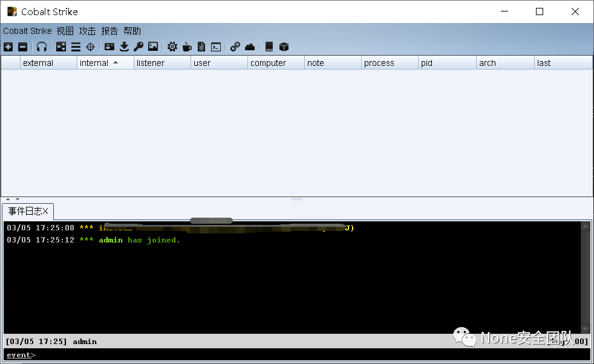Viewport: 594px width, 364px height.
Task: Open the 视图 (View) menu
Action: pos(65,31)
